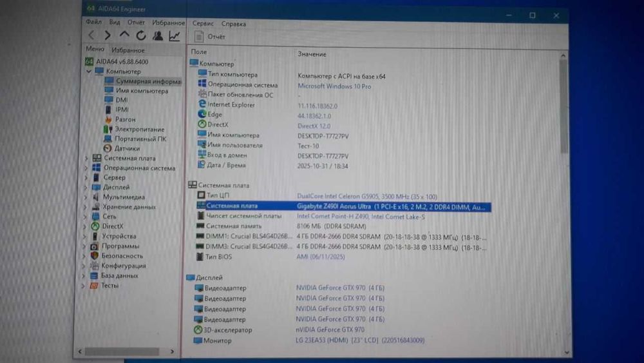The height and width of the screenshot is (363, 644).
Task: Click the IPMI icon in the tree
Action: tap(108, 110)
